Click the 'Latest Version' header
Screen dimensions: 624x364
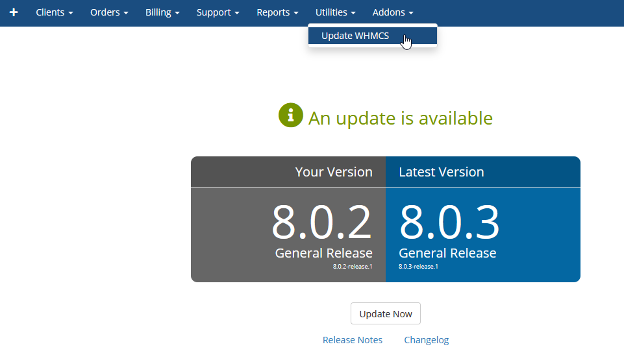(442, 172)
